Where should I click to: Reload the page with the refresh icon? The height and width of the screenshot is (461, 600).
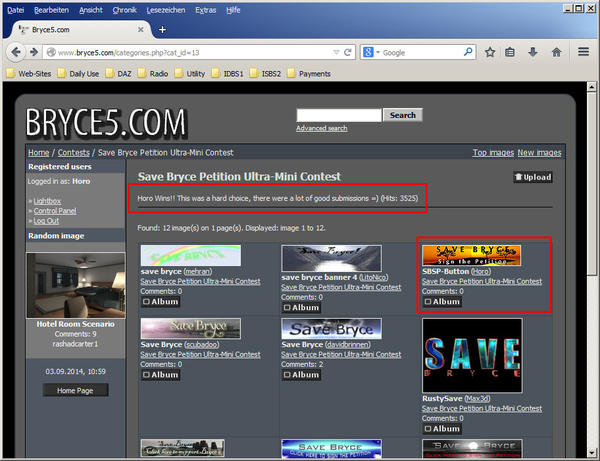[x=348, y=52]
